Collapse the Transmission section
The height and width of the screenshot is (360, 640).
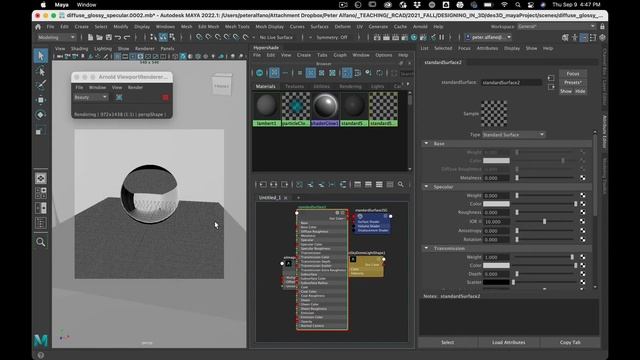427,248
